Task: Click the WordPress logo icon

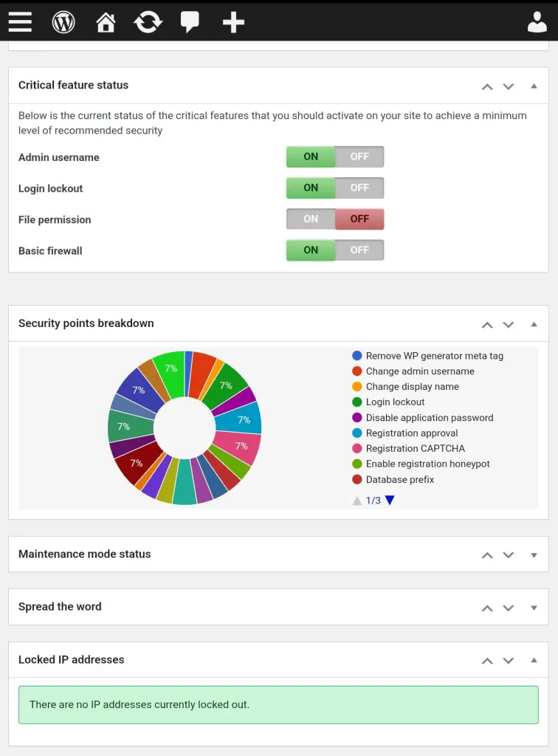Action: pos(63,22)
